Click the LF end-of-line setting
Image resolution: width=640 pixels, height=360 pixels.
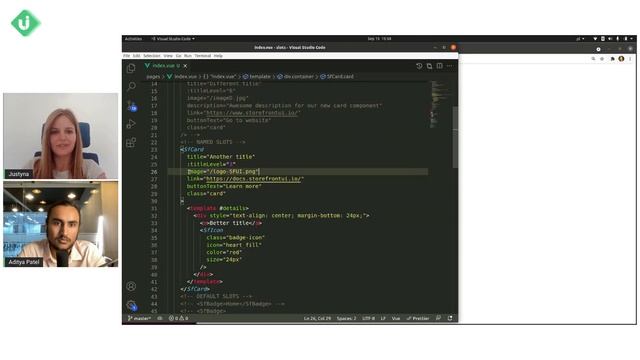coord(383,318)
